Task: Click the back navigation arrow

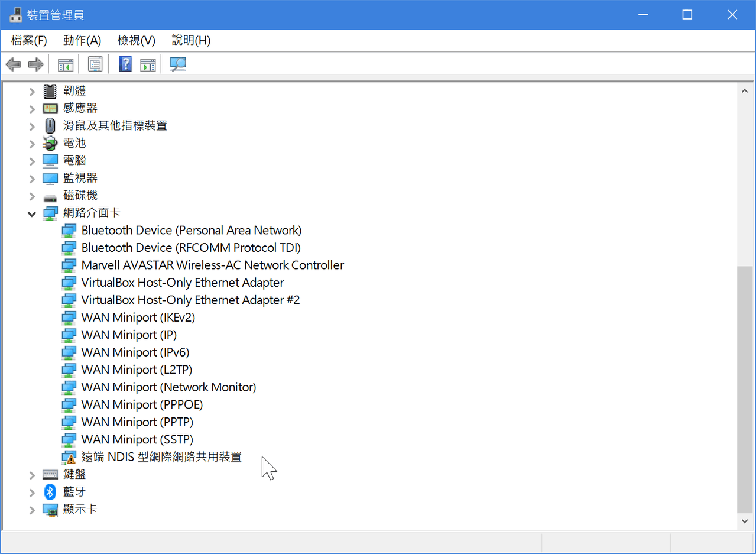Action: click(14, 64)
